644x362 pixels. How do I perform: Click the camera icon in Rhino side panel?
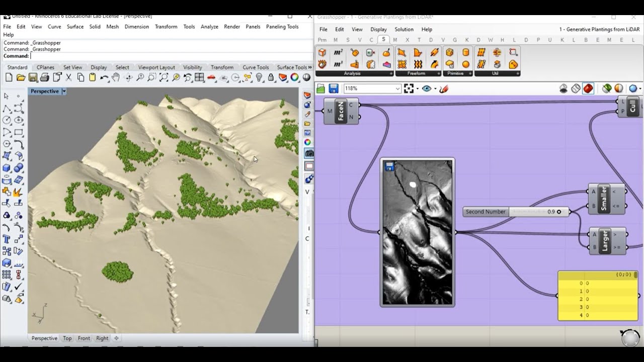pyautogui.click(x=309, y=153)
